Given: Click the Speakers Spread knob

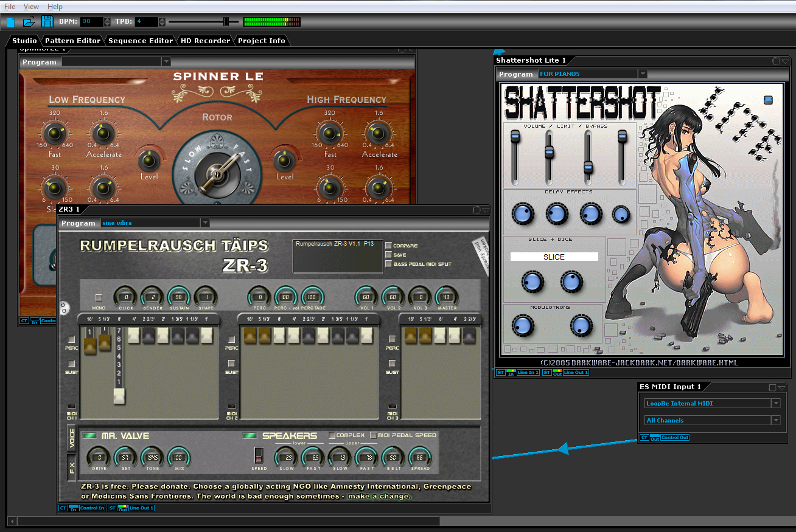Looking at the screenshot, I should (420, 457).
